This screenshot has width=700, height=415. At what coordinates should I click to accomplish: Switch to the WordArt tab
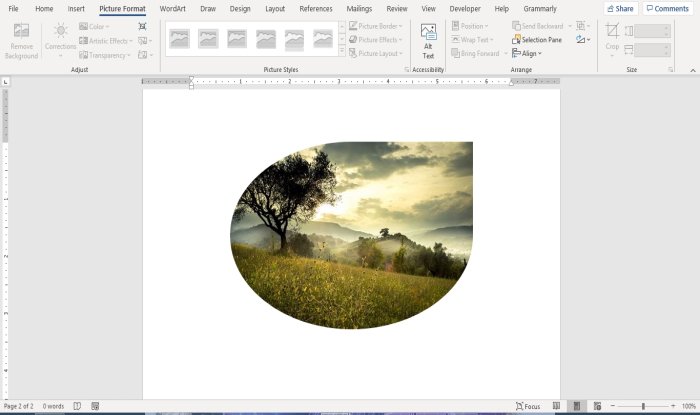172,8
